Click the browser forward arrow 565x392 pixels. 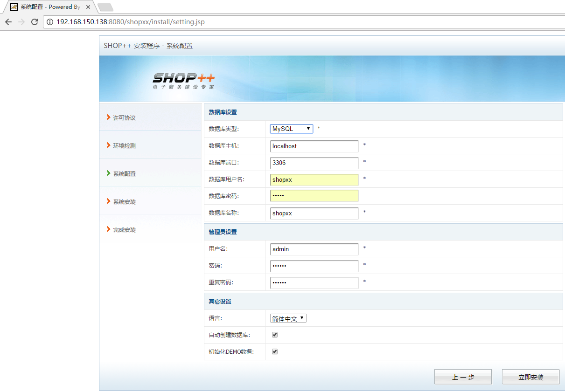[x=21, y=22]
